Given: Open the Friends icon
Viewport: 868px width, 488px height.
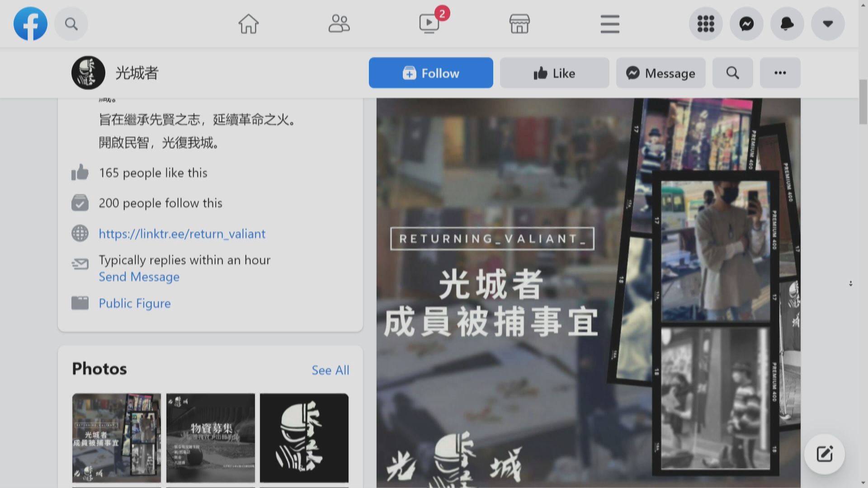Looking at the screenshot, I should (339, 24).
